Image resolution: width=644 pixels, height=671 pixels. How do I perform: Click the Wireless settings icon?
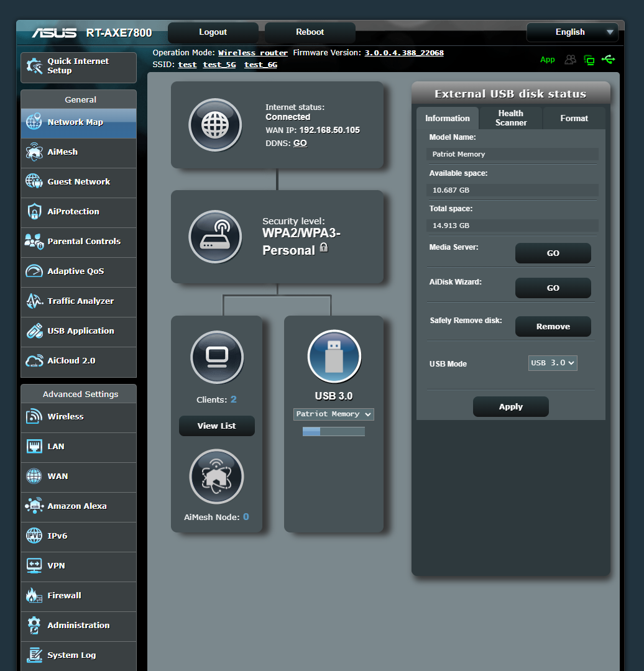(34, 416)
